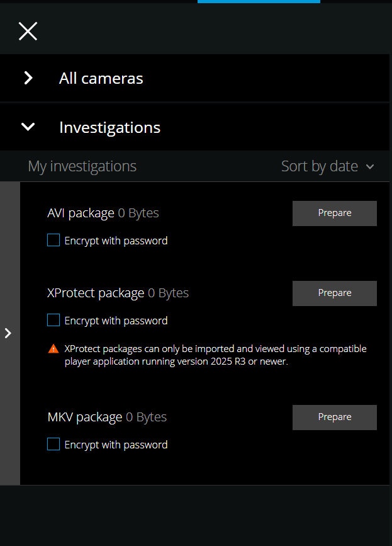Expand investigation via left sidebar chevron
This screenshot has height=546, width=392.
[x=8, y=333]
